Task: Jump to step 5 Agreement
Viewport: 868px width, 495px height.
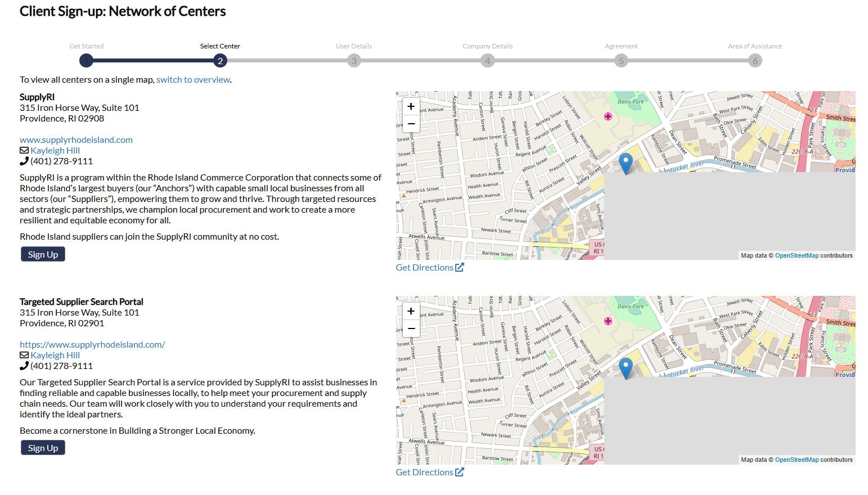Action: coord(621,60)
